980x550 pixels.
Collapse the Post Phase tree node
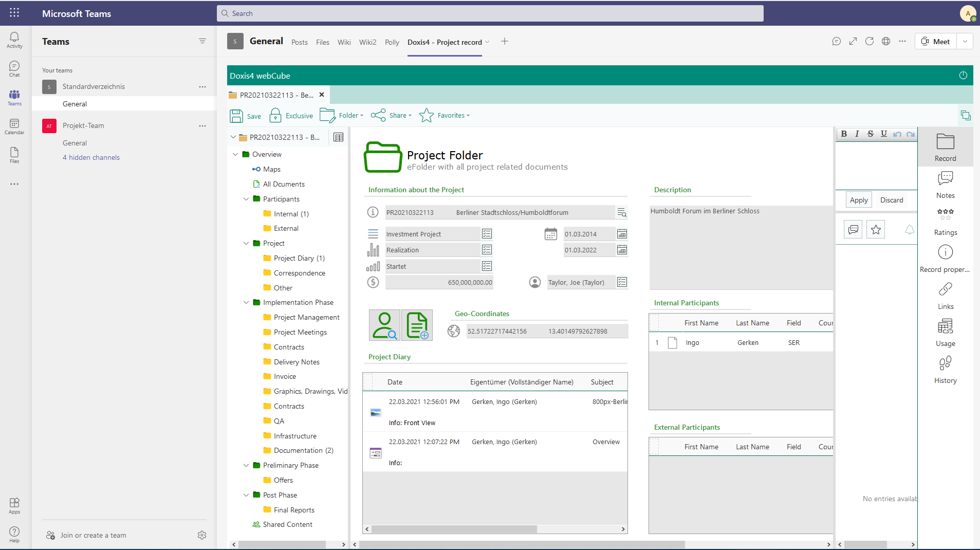(x=246, y=495)
